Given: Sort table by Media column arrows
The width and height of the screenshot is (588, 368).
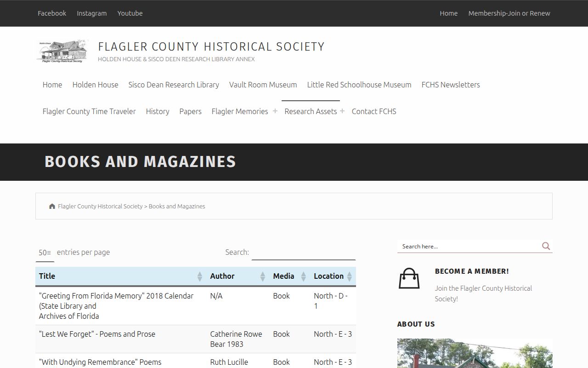Looking at the screenshot, I should [304, 276].
